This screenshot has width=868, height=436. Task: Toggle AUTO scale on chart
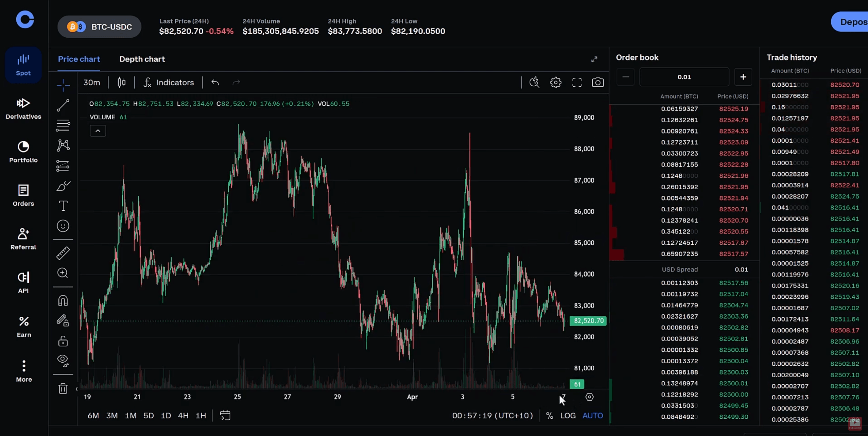click(x=592, y=416)
